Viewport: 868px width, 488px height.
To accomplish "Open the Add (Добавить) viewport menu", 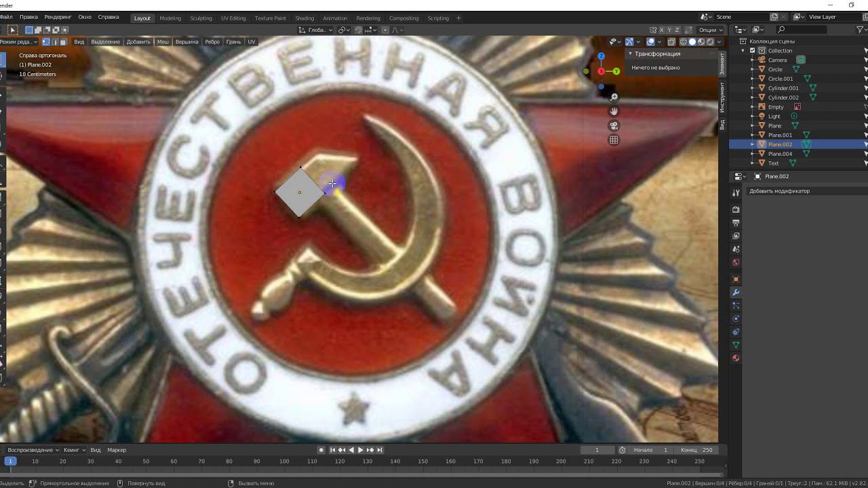I will pos(138,42).
